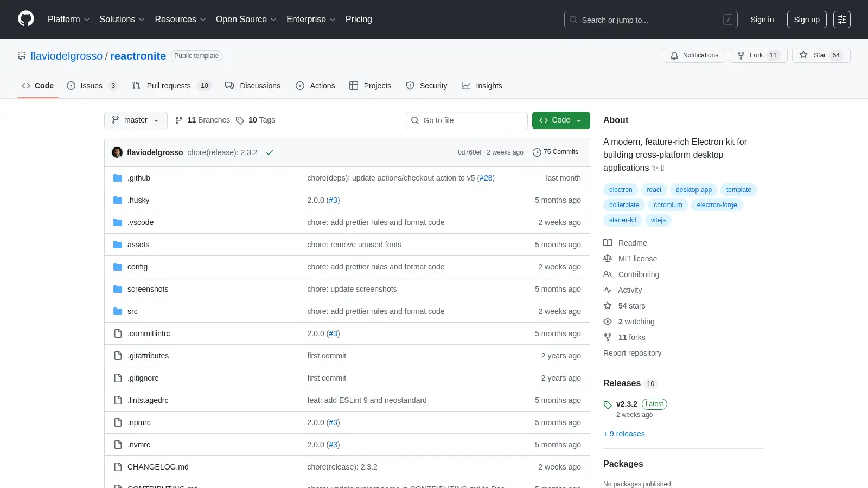Screen dimensions: 868x488
Task: Open the green Code dropdown
Action: pos(561,120)
